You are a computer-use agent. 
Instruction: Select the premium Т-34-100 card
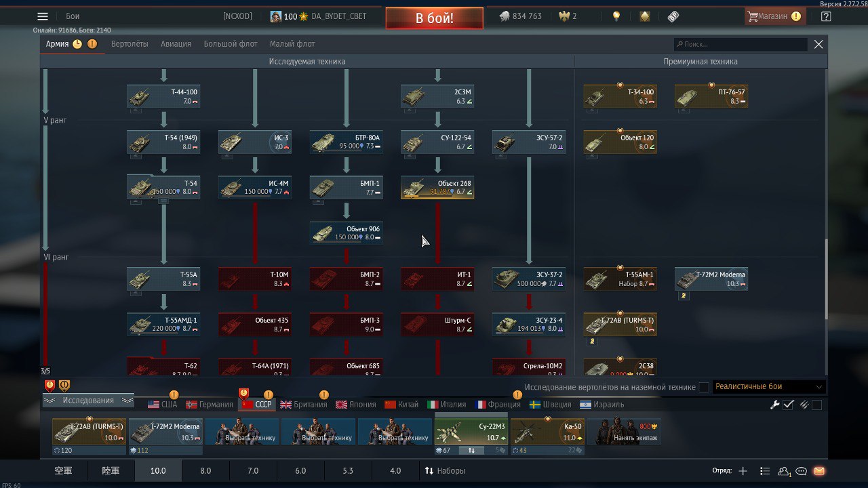(620, 96)
